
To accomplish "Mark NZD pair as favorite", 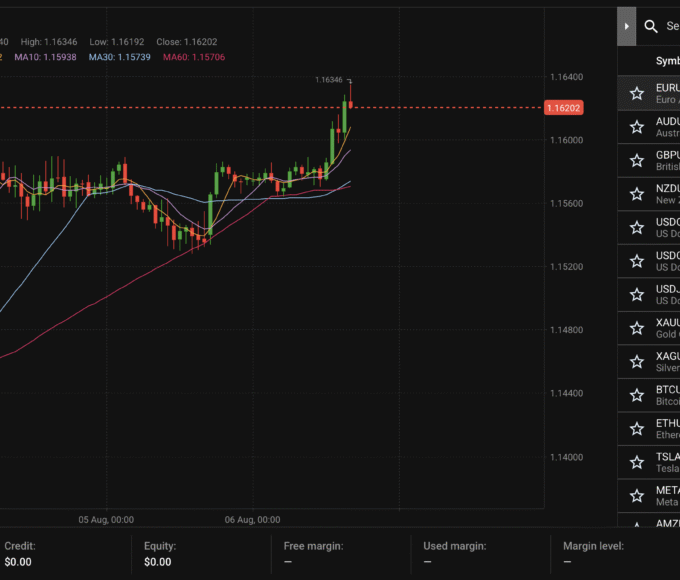I will [637, 194].
